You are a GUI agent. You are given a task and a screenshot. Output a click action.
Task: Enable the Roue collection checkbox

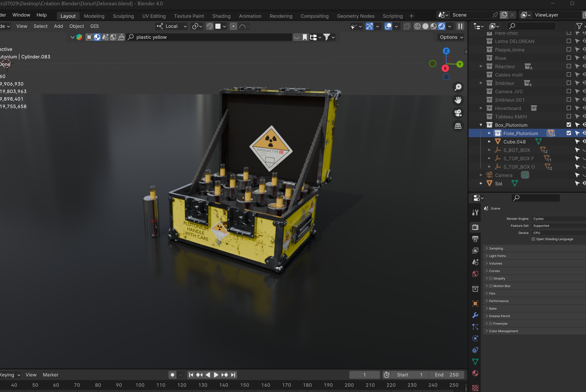tap(569, 58)
